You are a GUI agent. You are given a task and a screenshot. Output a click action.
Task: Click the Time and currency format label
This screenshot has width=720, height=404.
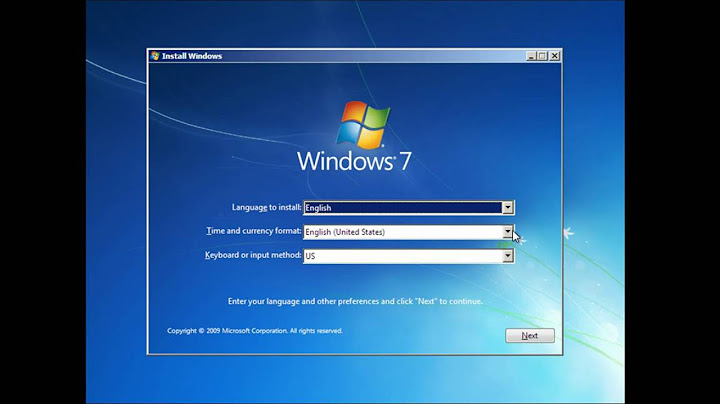[253, 231]
